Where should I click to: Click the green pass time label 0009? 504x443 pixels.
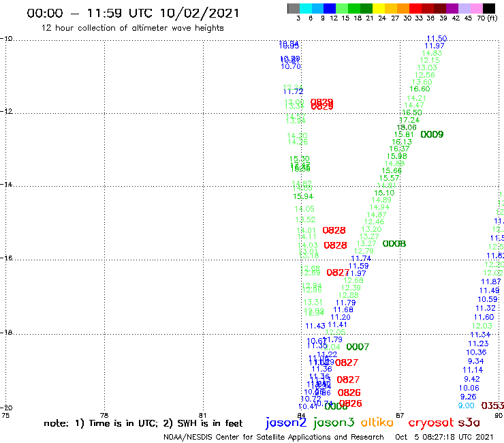(432, 134)
